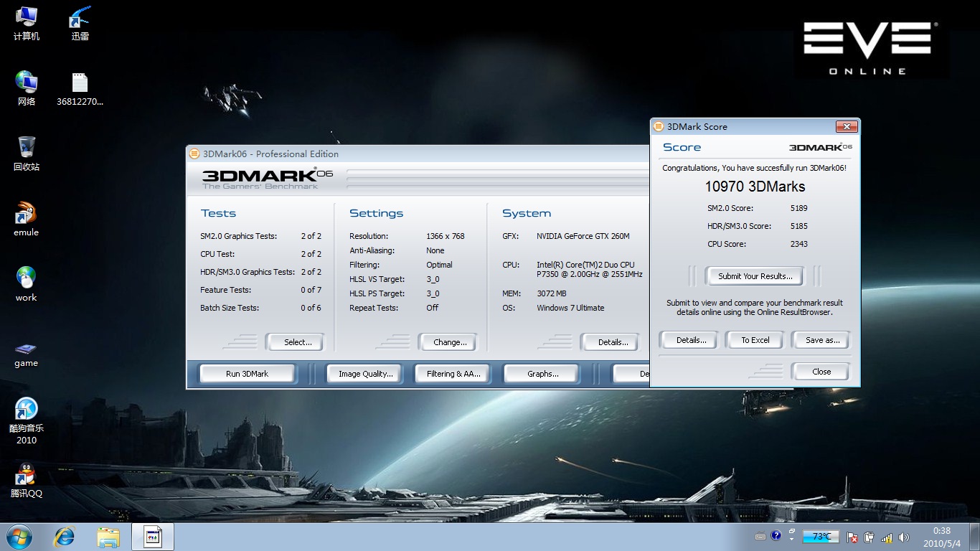The image size is (980, 551).
Task: Open the Filtering & AA... tool
Action: [x=453, y=374]
